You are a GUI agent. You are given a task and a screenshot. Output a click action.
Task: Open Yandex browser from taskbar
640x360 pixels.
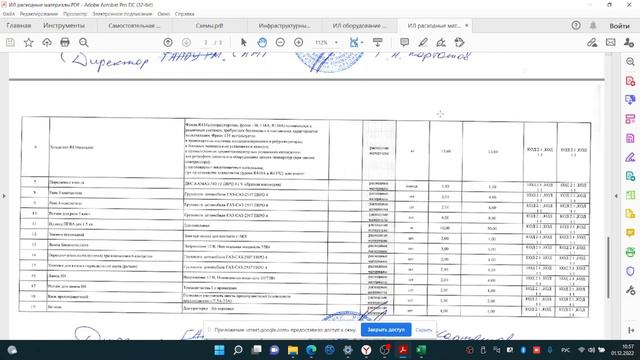tap(366, 350)
